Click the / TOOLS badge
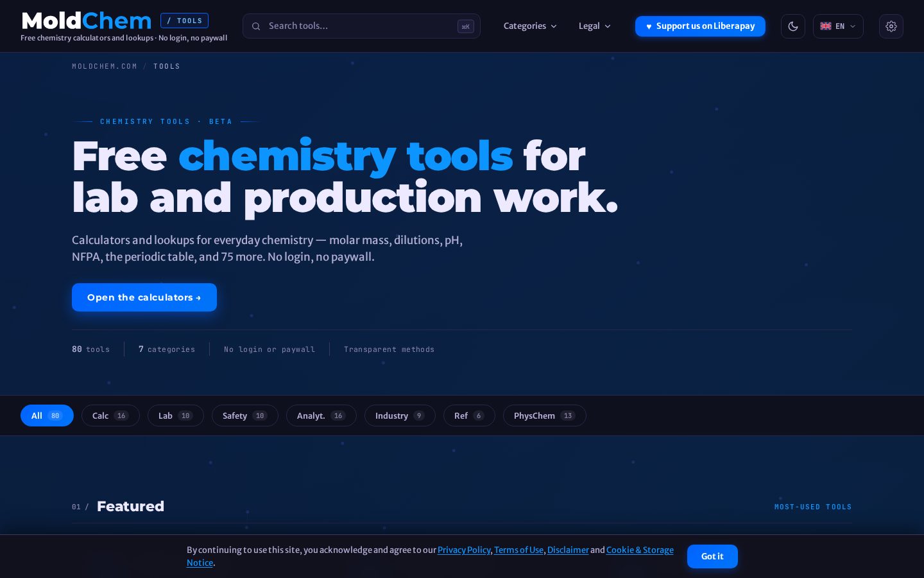Image resolution: width=924 pixels, height=578 pixels. (x=184, y=21)
